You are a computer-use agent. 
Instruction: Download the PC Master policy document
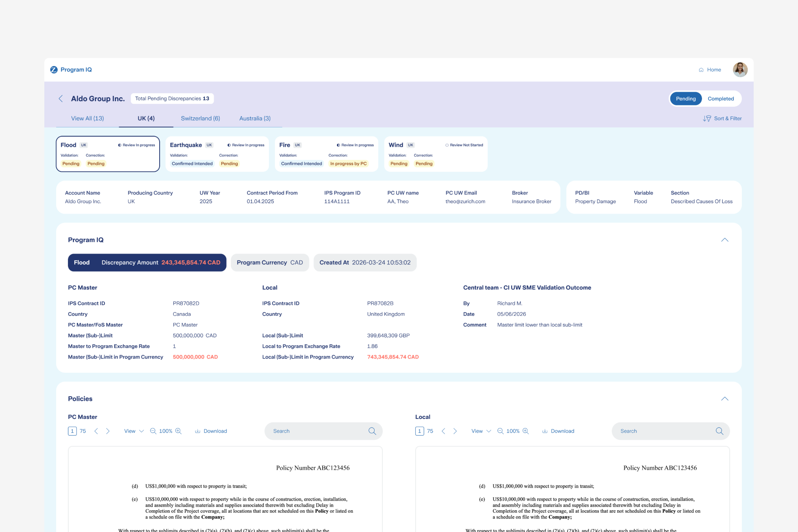[211, 431]
